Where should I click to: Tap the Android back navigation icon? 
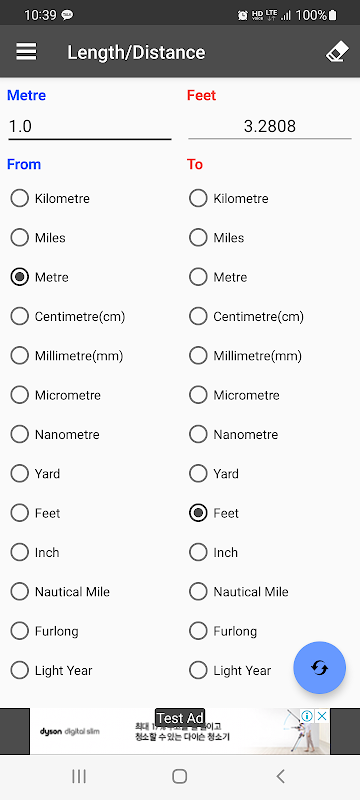280,776
